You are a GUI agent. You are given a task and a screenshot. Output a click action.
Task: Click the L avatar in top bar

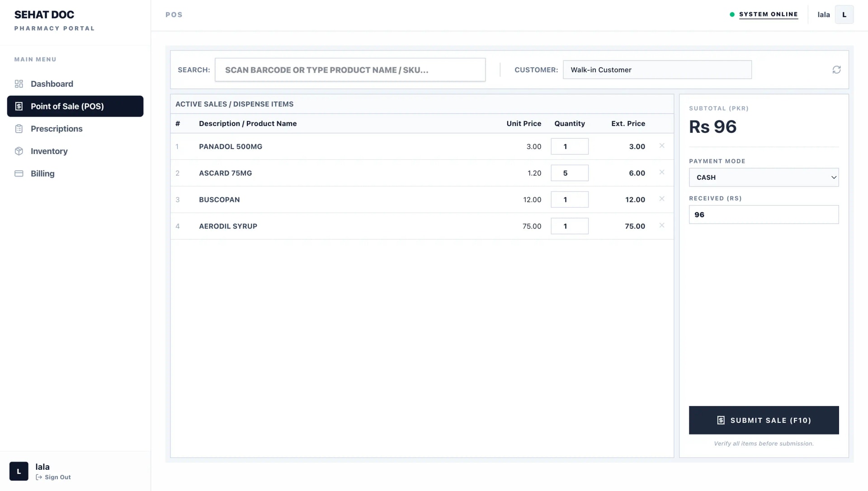(844, 14)
